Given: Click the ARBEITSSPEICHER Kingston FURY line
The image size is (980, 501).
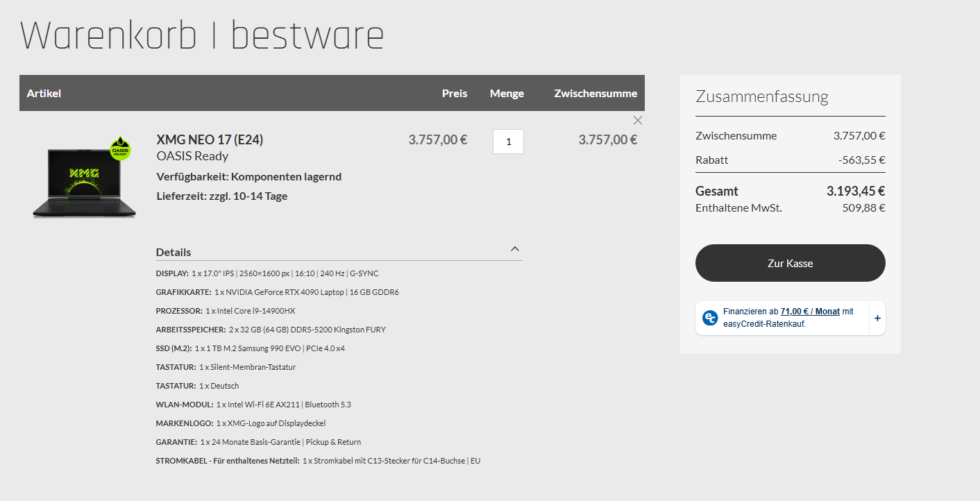Looking at the screenshot, I should click(271, 330).
